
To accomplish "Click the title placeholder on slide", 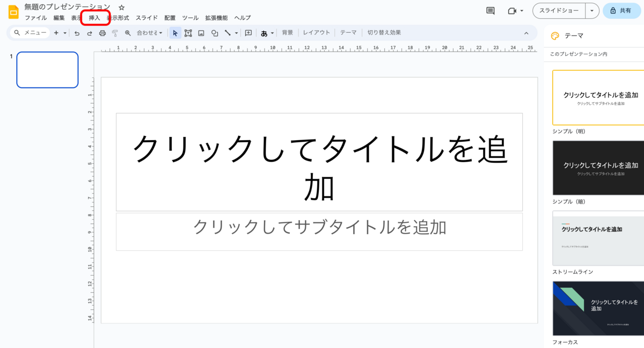I will (319, 162).
